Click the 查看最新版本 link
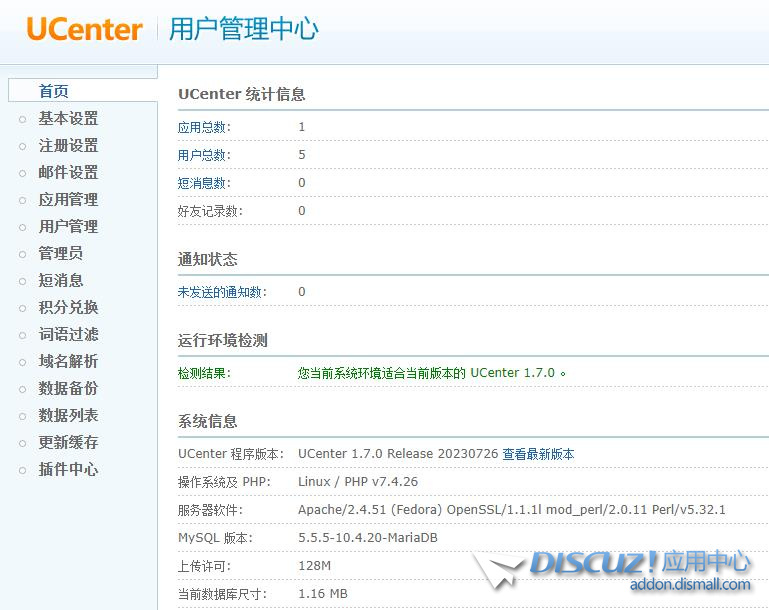 click(x=538, y=454)
